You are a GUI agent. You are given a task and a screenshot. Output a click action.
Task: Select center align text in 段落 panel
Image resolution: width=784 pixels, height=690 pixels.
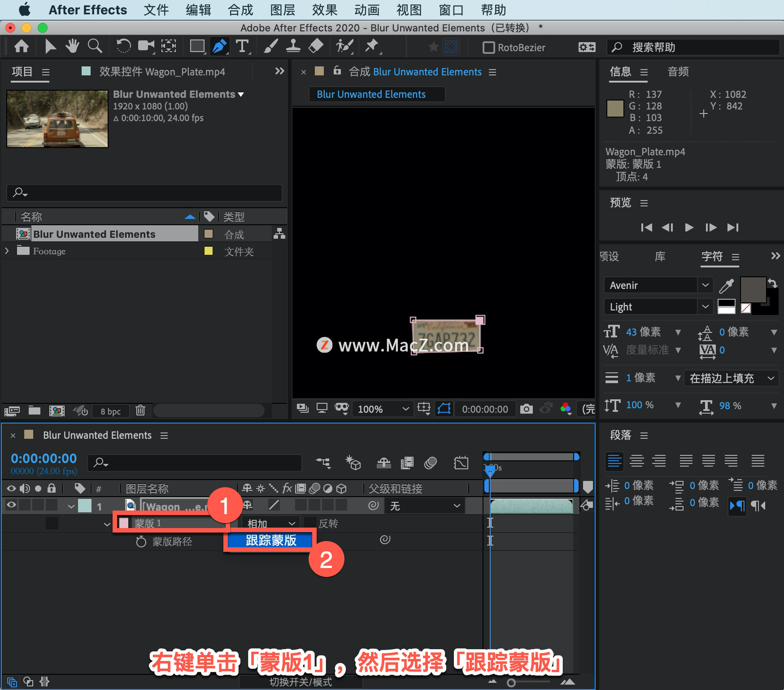(636, 461)
